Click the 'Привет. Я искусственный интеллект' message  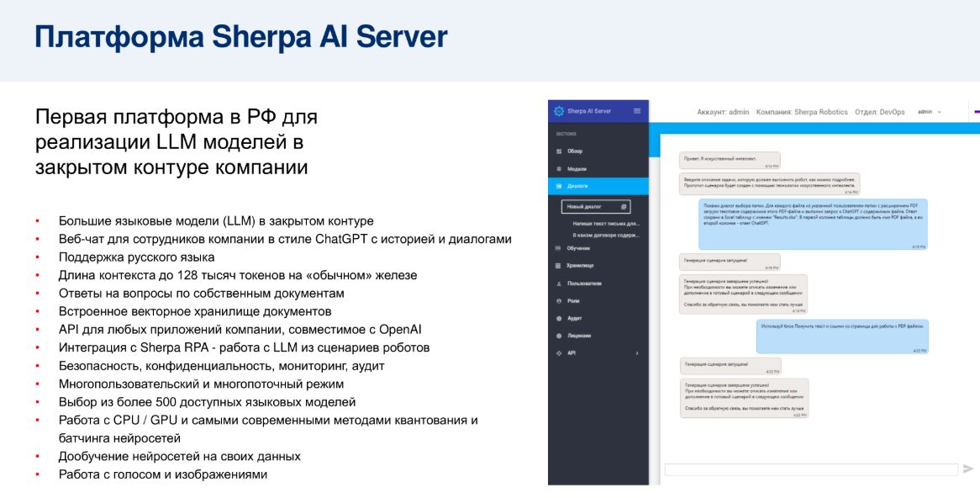click(730, 161)
